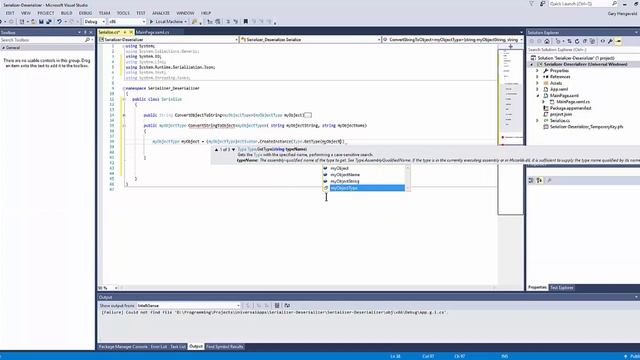Toggle Toolbox auto-hide pin
The height and width of the screenshot is (360, 640).
click(85, 32)
